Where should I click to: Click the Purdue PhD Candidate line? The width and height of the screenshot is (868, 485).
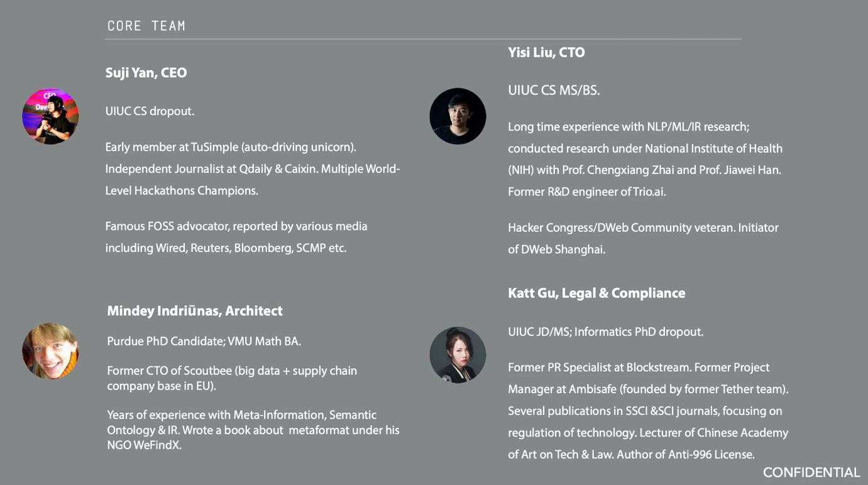pyautogui.click(x=204, y=342)
